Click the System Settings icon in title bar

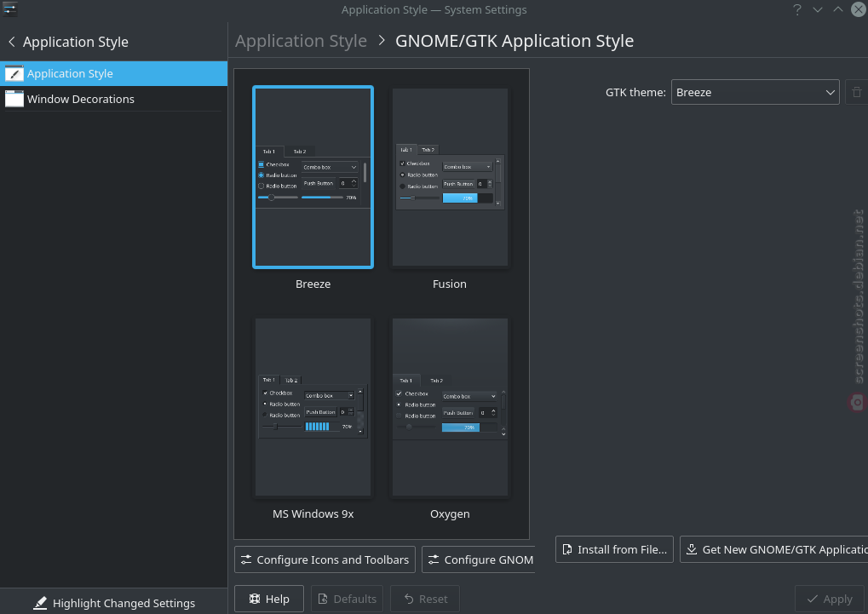coord(10,9)
